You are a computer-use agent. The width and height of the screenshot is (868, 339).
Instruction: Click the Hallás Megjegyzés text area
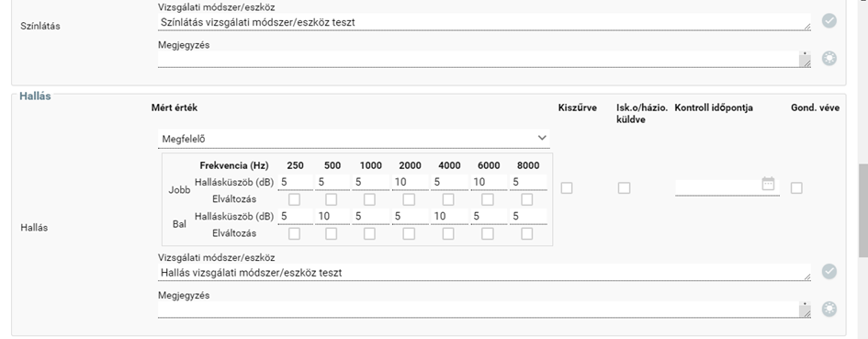(484, 310)
